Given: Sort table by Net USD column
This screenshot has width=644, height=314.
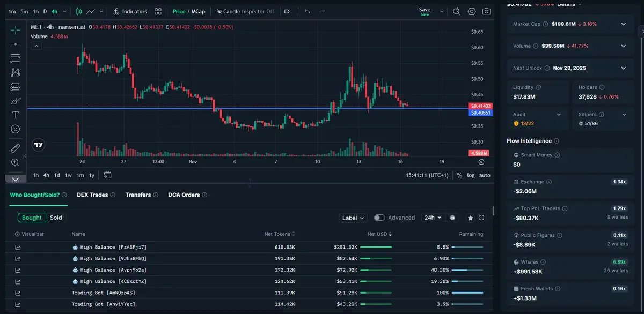Looking at the screenshot, I should [378, 234].
